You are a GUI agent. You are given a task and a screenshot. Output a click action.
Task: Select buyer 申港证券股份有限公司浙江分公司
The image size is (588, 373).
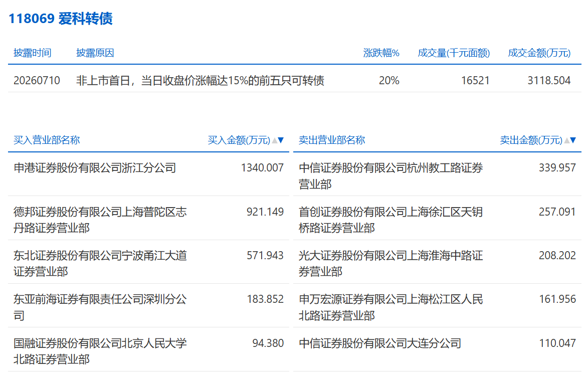(95, 167)
